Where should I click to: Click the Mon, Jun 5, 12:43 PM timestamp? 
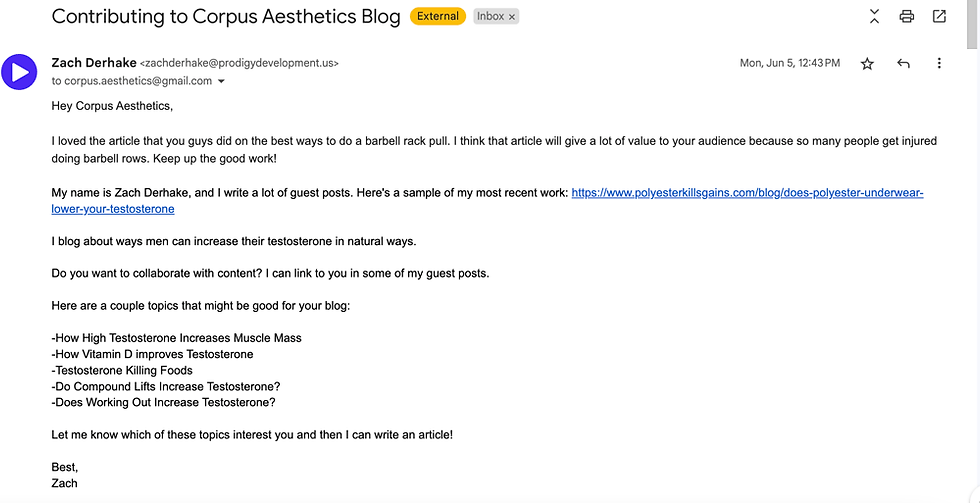(x=789, y=63)
